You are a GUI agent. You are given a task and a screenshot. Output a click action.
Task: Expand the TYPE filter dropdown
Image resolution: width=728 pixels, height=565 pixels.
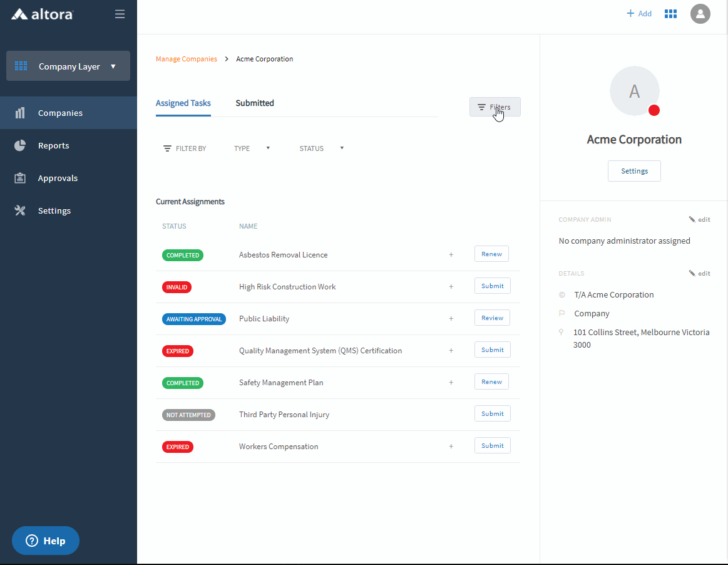click(x=252, y=148)
